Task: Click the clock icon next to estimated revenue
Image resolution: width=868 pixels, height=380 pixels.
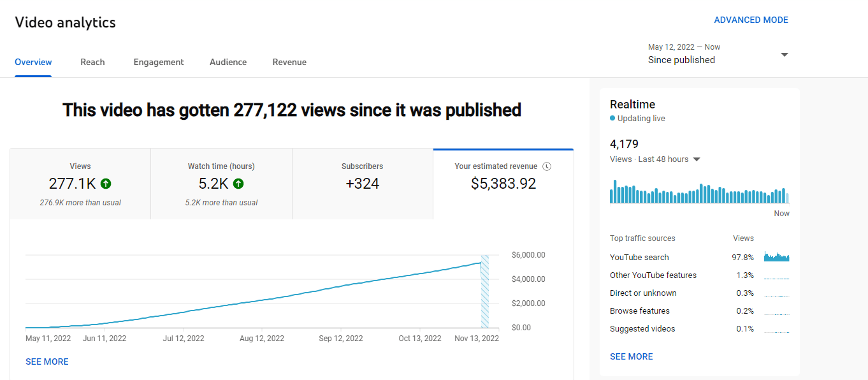Action: (546, 166)
